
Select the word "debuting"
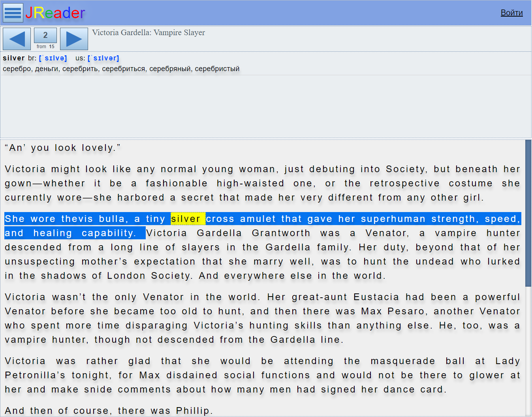332,169
